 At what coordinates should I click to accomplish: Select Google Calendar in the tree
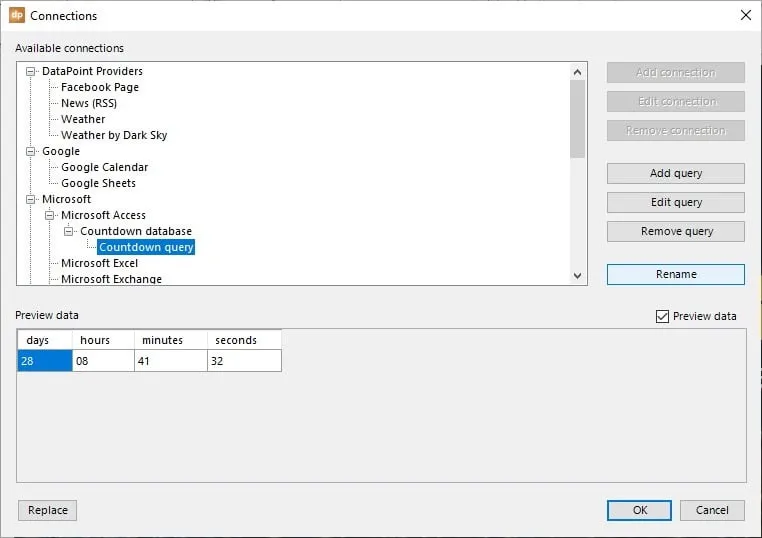pos(104,167)
